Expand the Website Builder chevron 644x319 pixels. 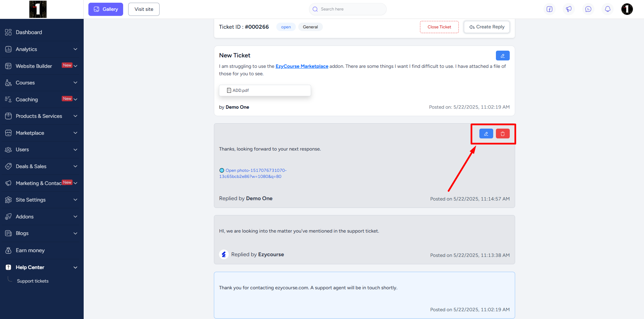click(x=75, y=66)
